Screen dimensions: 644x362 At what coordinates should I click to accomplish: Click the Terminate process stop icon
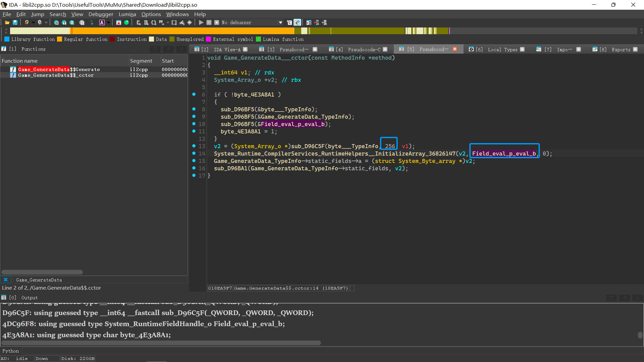pyautogui.click(x=217, y=22)
